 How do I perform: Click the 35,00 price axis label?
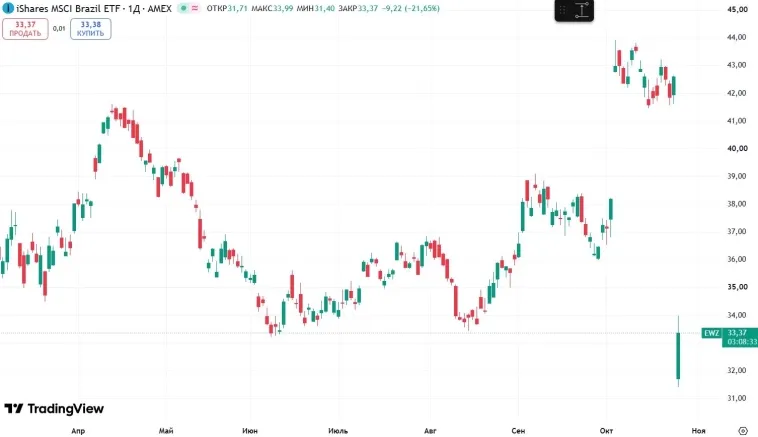tap(737, 287)
